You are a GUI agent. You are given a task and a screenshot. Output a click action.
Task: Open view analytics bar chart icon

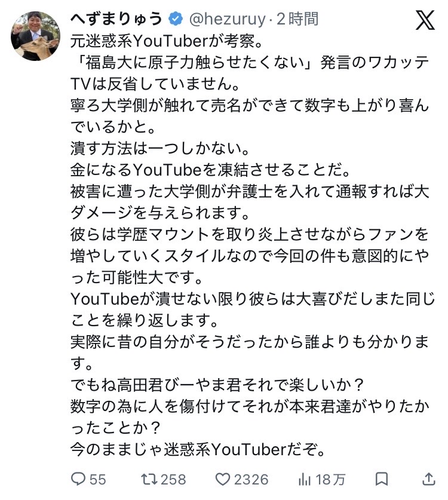pos(305,479)
